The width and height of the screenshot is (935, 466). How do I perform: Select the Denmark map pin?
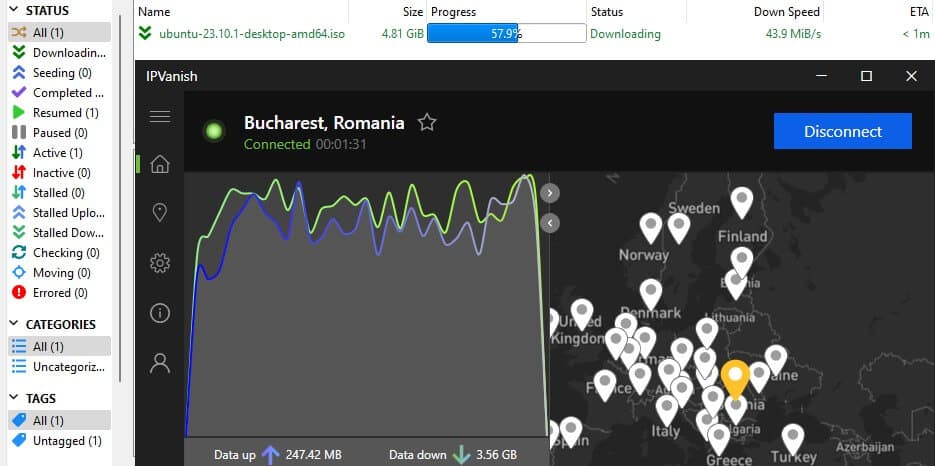pos(651,293)
